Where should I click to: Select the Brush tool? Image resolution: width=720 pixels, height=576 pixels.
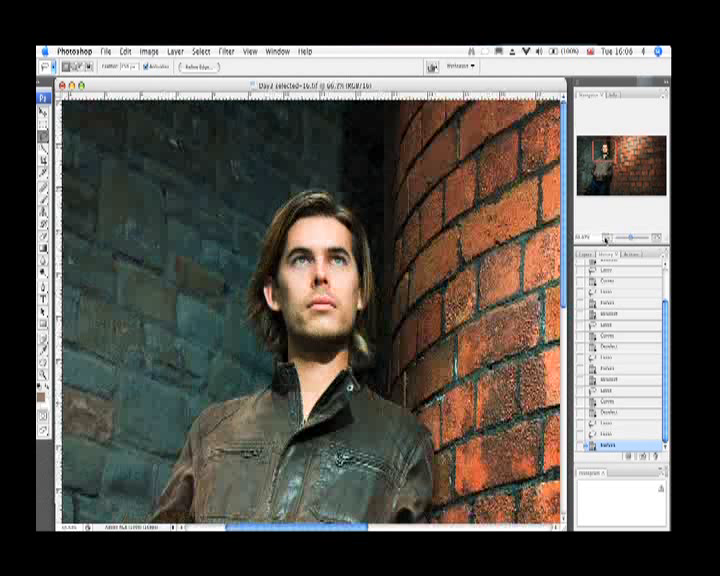point(43,200)
